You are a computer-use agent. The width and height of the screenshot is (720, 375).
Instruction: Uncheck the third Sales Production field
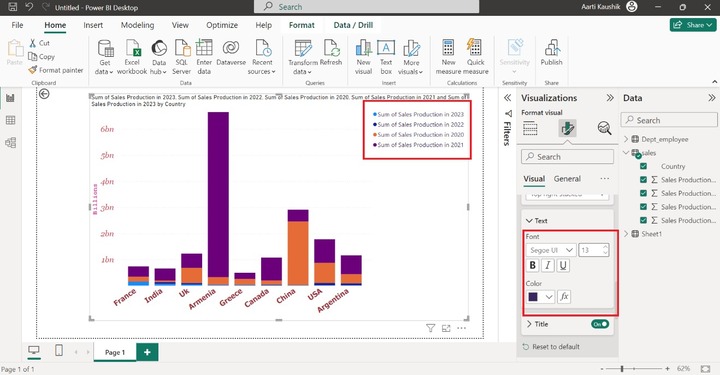click(643, 207)
